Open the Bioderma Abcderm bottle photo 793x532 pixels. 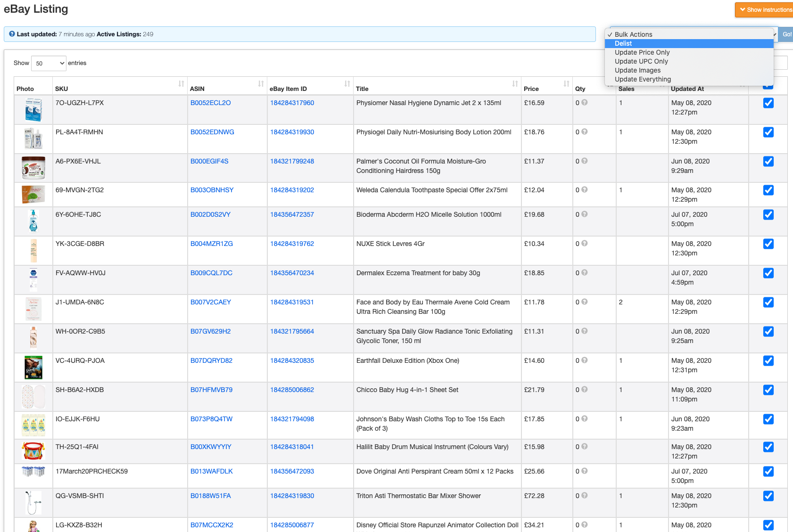pos(33,221)
